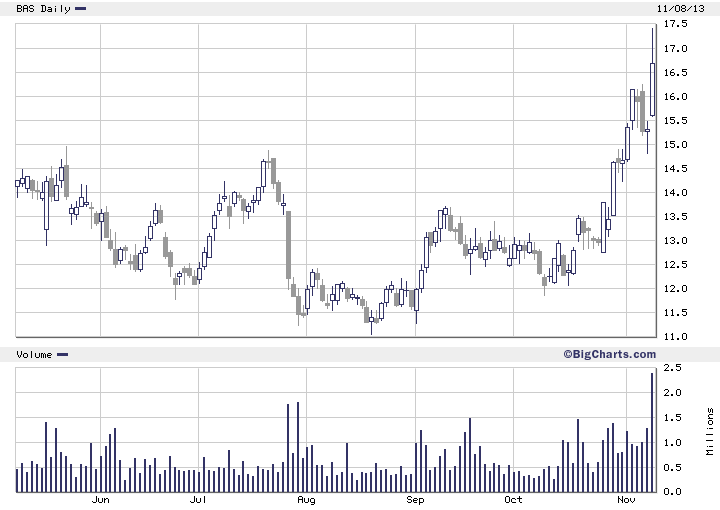Click the Oct month label
The width and height of the screenshot is (720, 510).
[513, 499]
